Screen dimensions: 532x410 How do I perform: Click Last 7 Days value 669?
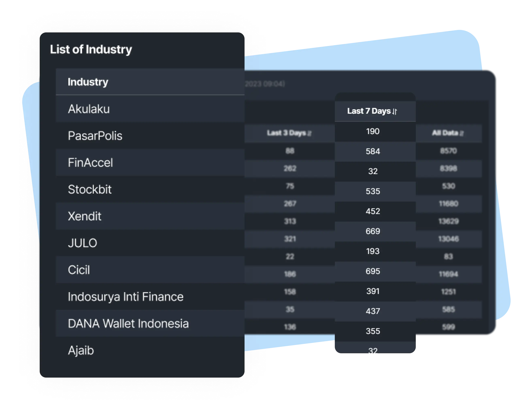[x=373, y=231]
